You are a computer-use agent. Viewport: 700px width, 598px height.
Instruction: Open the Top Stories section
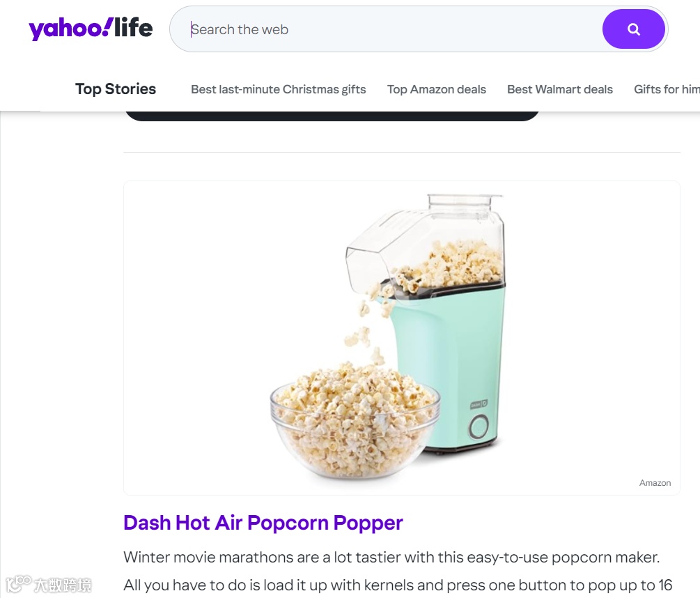pyautogui.click(x=116, y=89)
